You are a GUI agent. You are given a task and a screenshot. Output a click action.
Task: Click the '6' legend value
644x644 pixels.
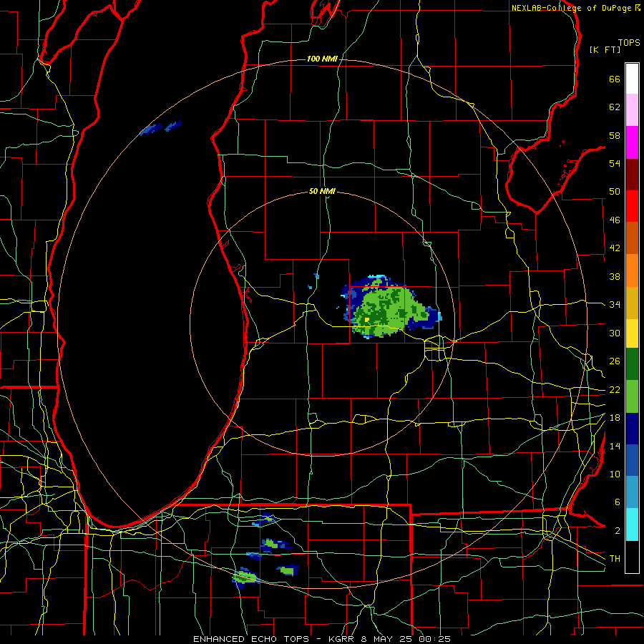point(617,502)
